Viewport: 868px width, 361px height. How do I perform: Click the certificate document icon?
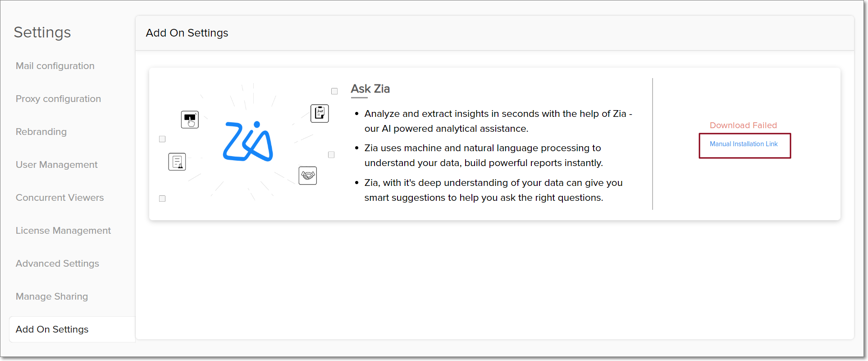pos(177,162)
